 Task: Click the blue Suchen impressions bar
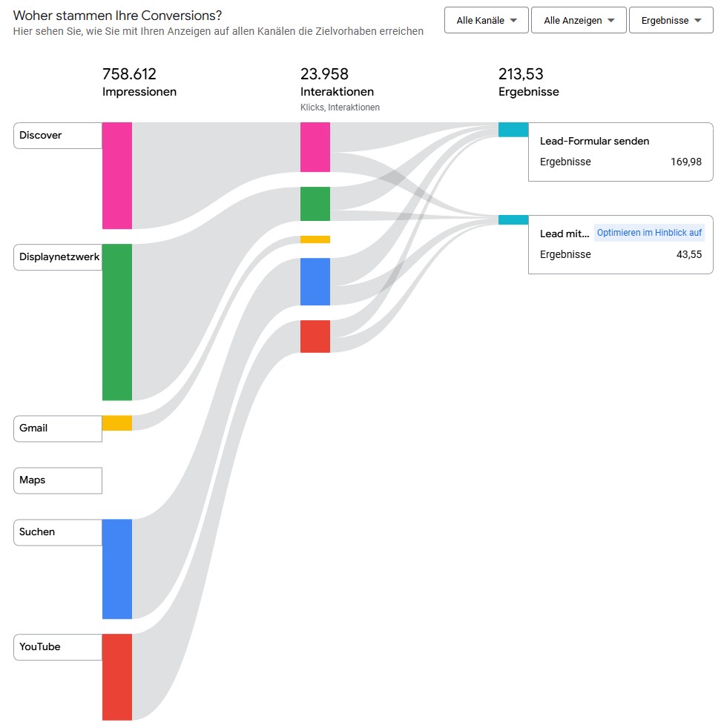[x=117, y=569]
